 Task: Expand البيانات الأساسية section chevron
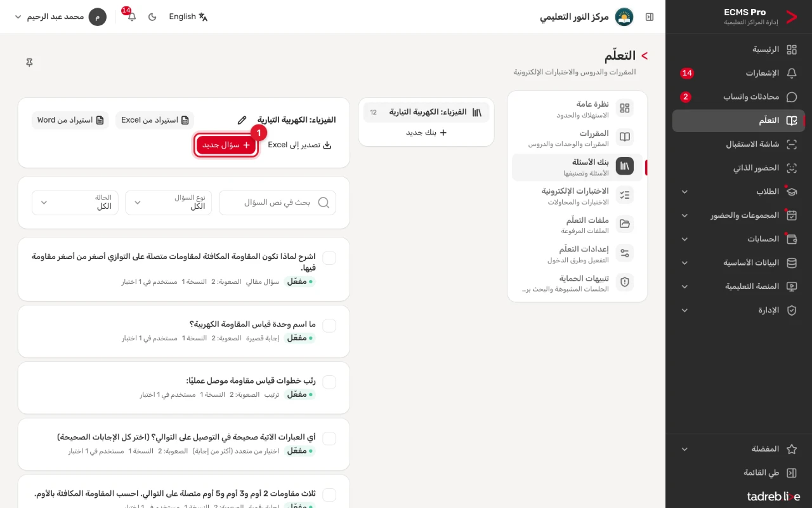tap(684, 263)
